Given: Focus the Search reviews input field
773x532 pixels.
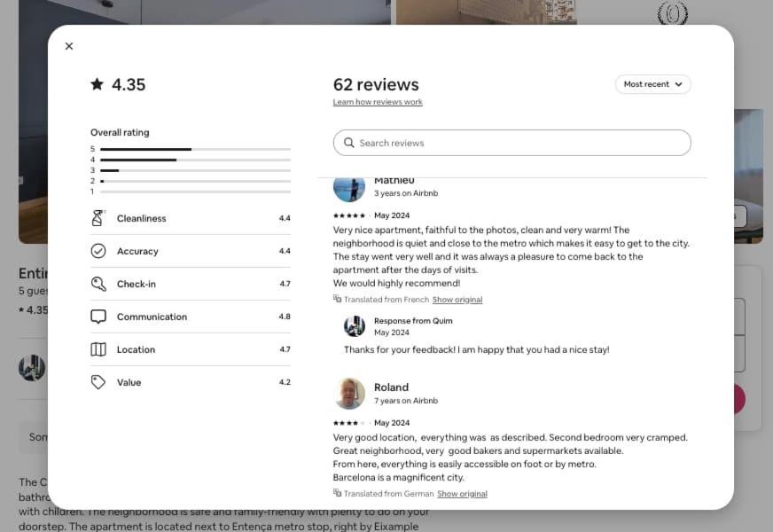Looking at the screenshot, I should click(511, 143).
